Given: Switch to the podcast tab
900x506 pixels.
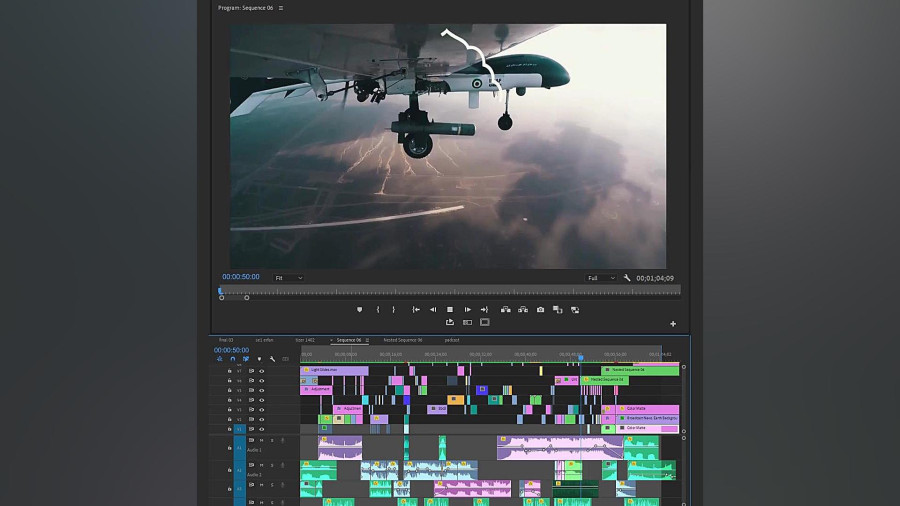Looking at the screenshot, I should click(x=452, y=340).
